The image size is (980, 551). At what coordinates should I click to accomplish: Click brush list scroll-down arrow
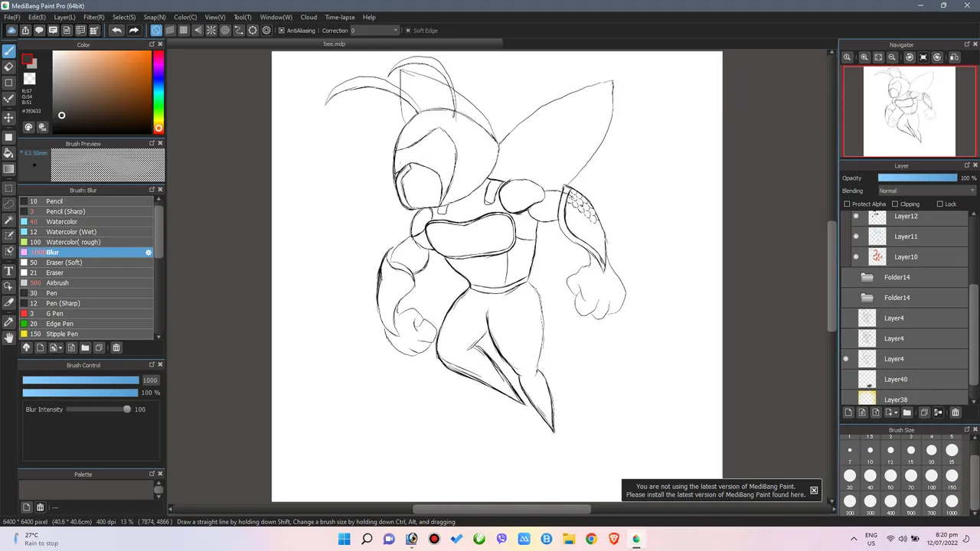pyautogui.click(x=158, y=337)
